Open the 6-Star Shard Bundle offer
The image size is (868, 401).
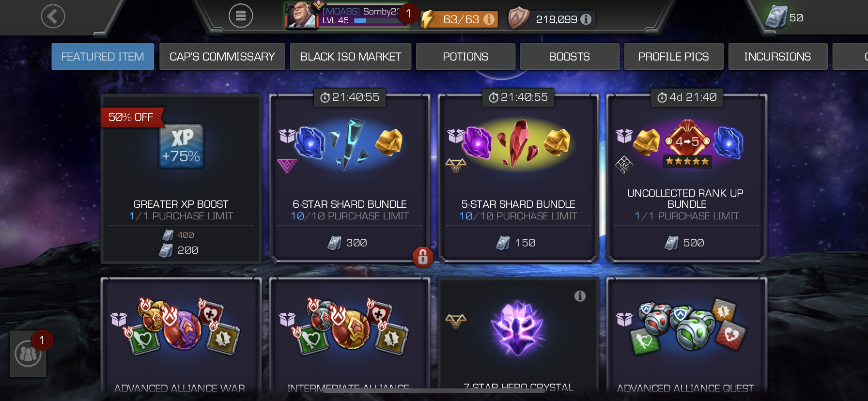(350, 179)
